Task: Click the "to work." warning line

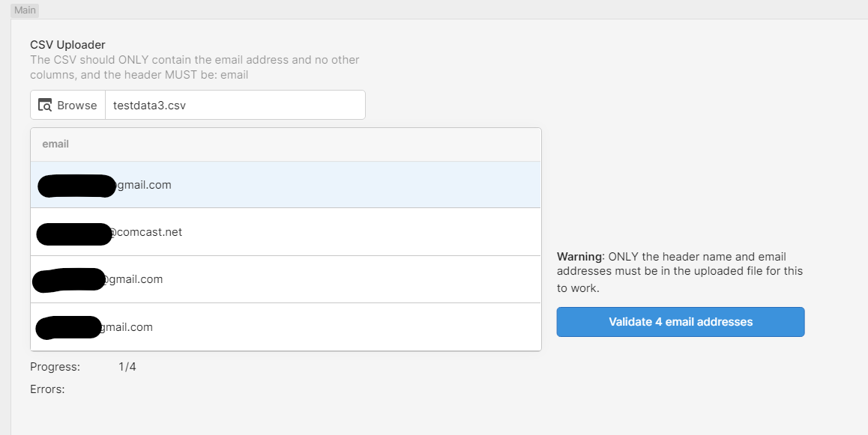Action: click(578, 288)
